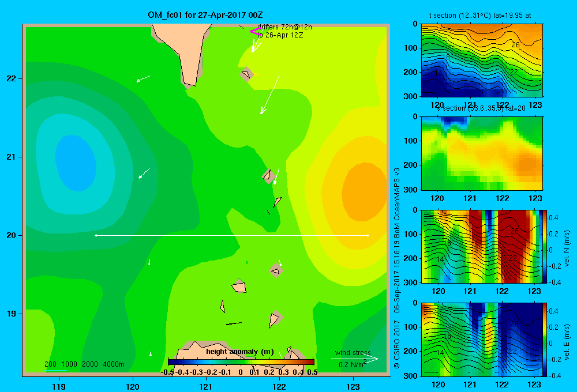
Task: Select the 'drifters 72h@12h' label
Action: 284,27
